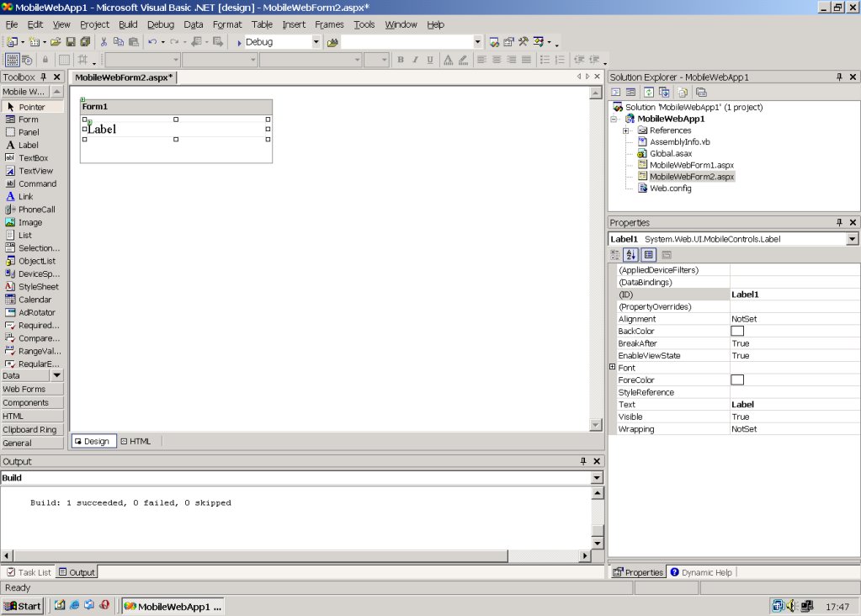Open the Web Forms toolbox section
Image resolution: width=861 pixels, height=616 pixels.
click(x=32, y=389)
